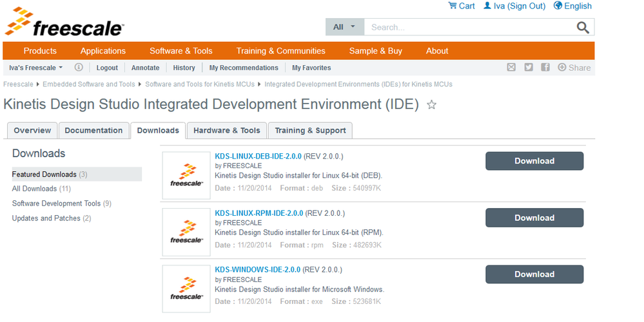644x322 pixels.
Task: Click the Iva (Sign Out) link
Action: pyautogui.click(x=514, y=6)
